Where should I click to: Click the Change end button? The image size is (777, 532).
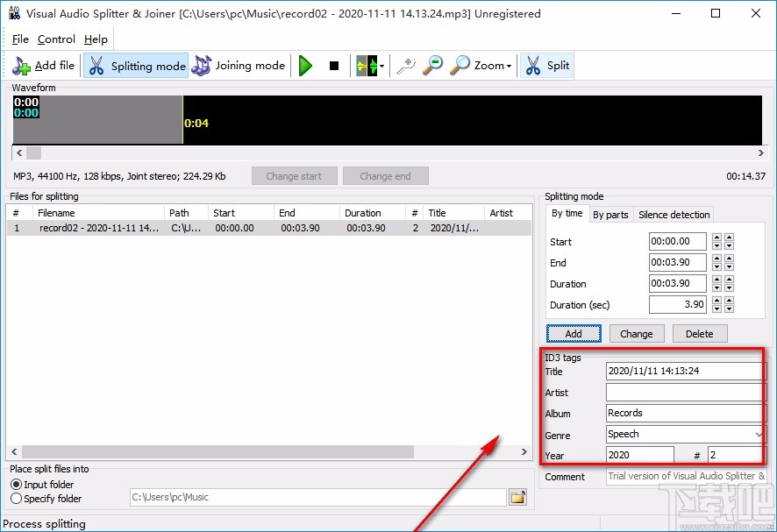pos(386,176)
